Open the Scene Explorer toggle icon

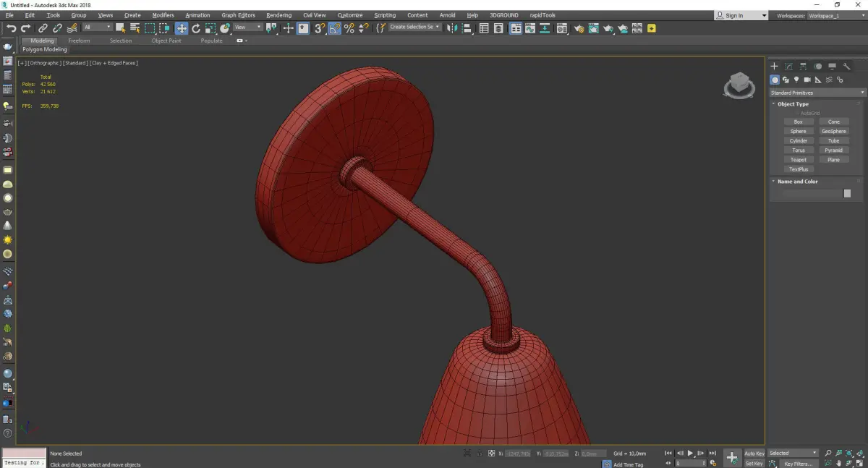[484, 28]
